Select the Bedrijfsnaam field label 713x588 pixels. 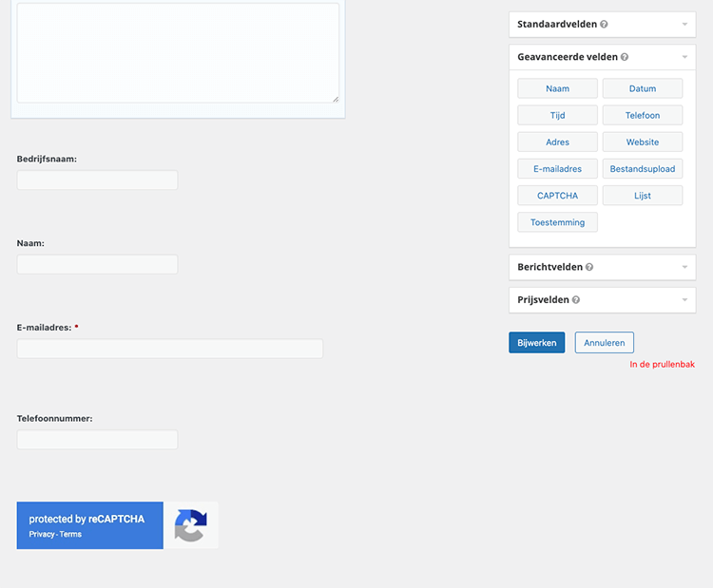point(47,159)
